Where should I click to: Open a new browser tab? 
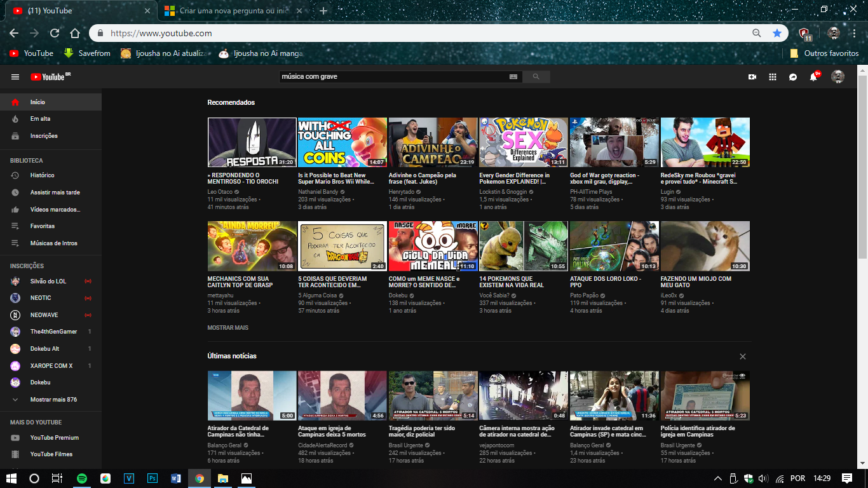[x=323, y=11]
